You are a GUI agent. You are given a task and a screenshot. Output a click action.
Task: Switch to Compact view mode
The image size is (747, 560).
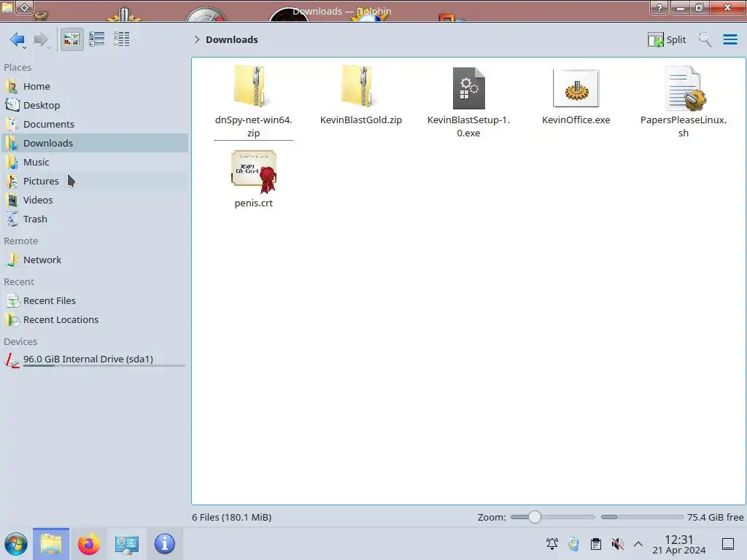coord(97,39)
